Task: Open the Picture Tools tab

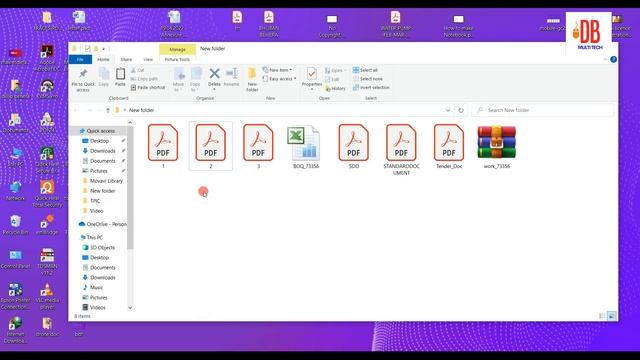Action: 177,60
